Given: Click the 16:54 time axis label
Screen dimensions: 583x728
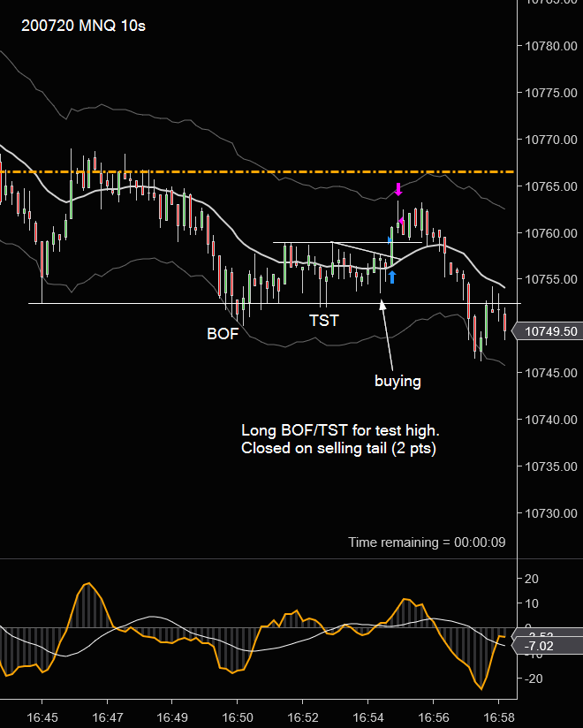Looking at the screenshot, I should pyautogui.click(x=368, y=717).
